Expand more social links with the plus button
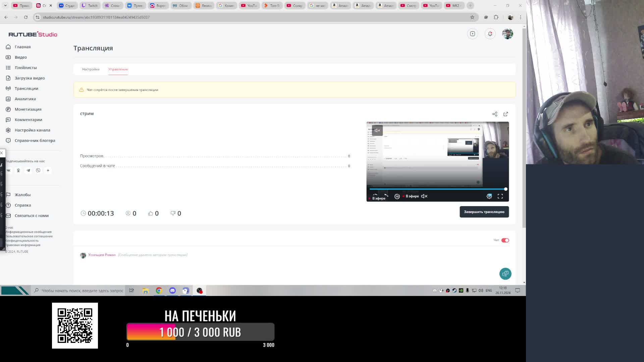Image resolution: width=644 pixels, height=362 pixels. tap(48, 171)
